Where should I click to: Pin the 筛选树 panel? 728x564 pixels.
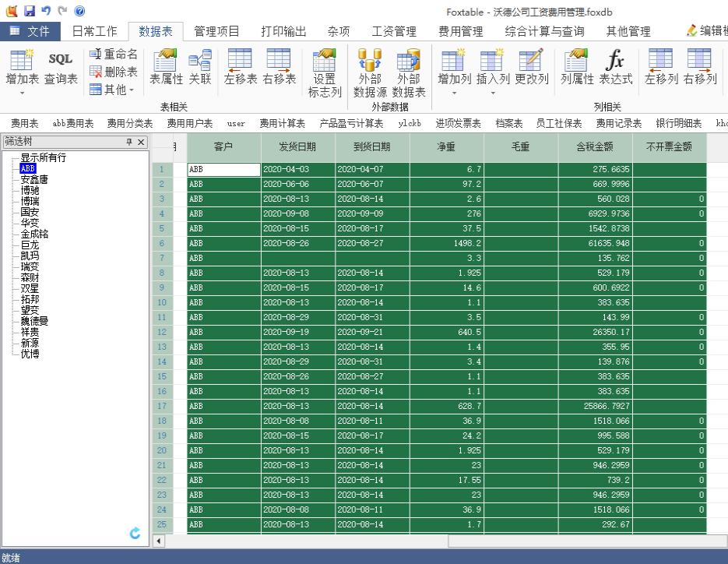[x=129, y=142]
